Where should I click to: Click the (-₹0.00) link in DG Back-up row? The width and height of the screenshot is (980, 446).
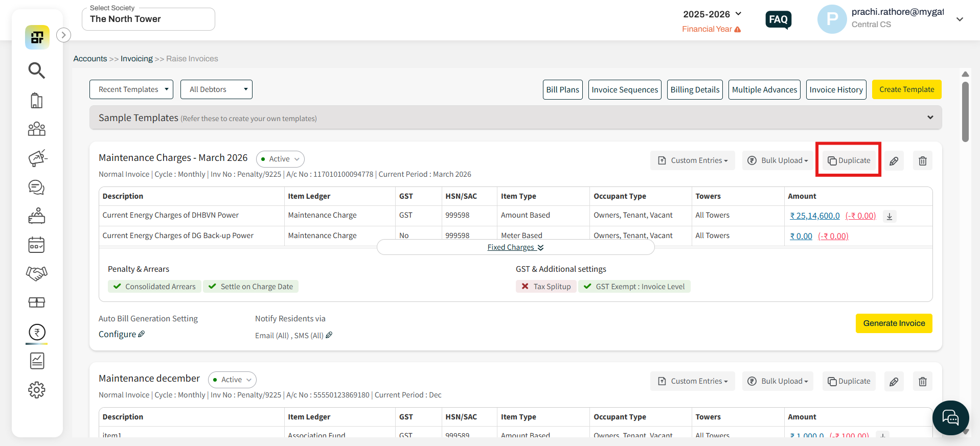point(833,236)
